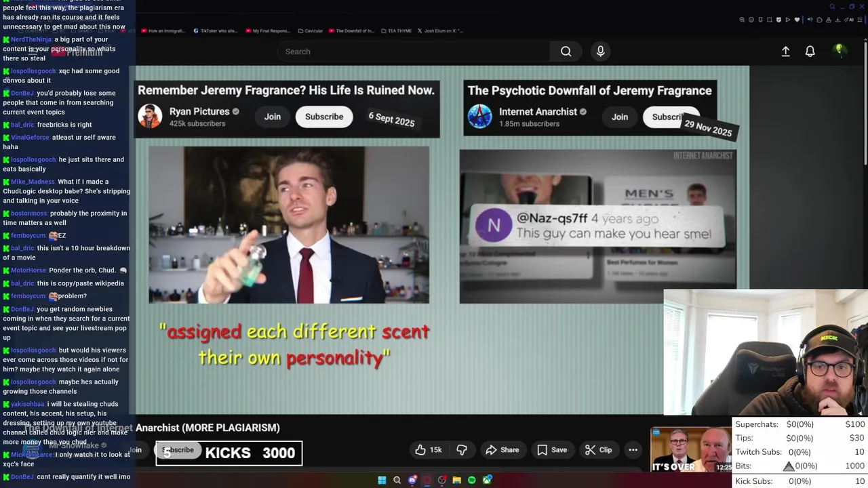Click chat message 'freebricks is right'
This screenshot has height=488, width=868.
[x=64, y=125]
